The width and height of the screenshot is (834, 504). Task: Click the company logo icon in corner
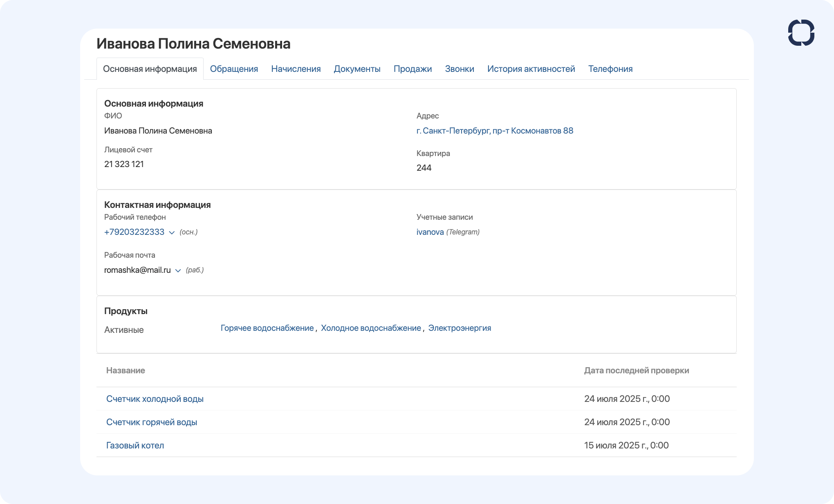[x=801, y=33]
